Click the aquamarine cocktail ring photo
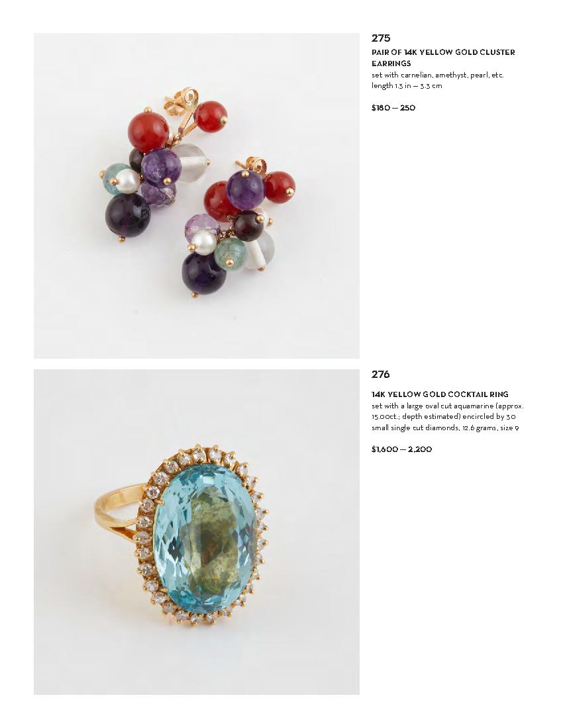 coord(197,532)
